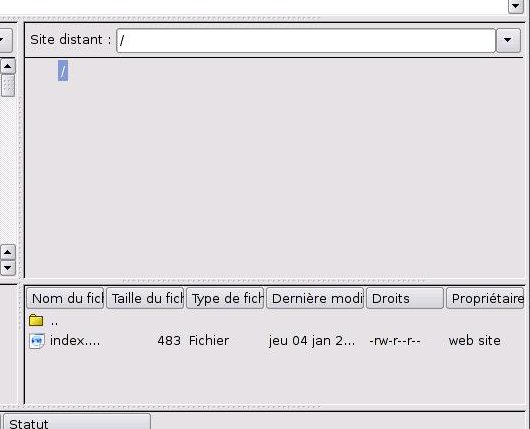530x429 pixels.
Task: Click the left pane scrollbar down arrow
Action: click(7, 268)
